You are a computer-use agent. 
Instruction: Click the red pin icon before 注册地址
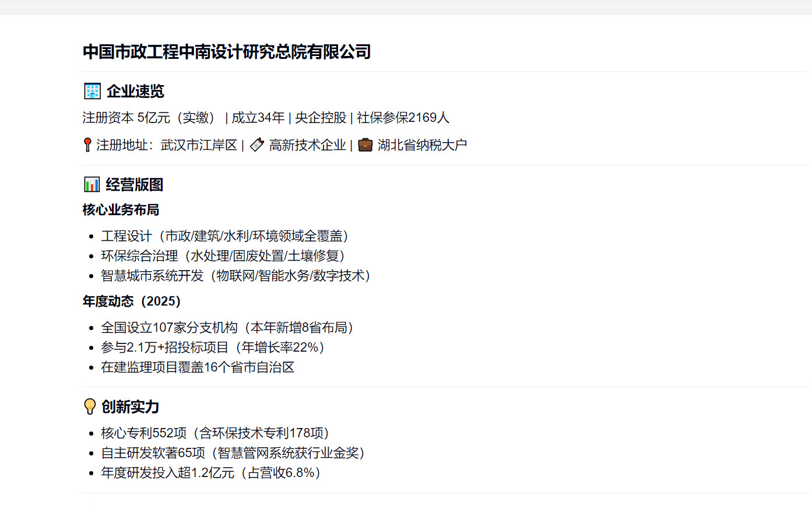87,145
